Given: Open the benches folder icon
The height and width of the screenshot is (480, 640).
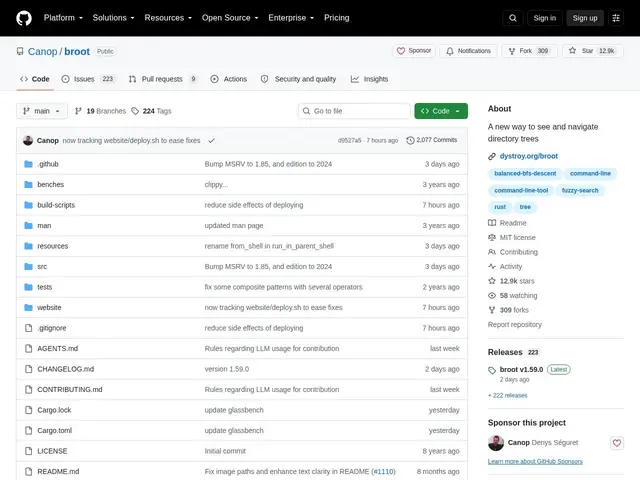Looking at the screenshot, I should (28, 184).
